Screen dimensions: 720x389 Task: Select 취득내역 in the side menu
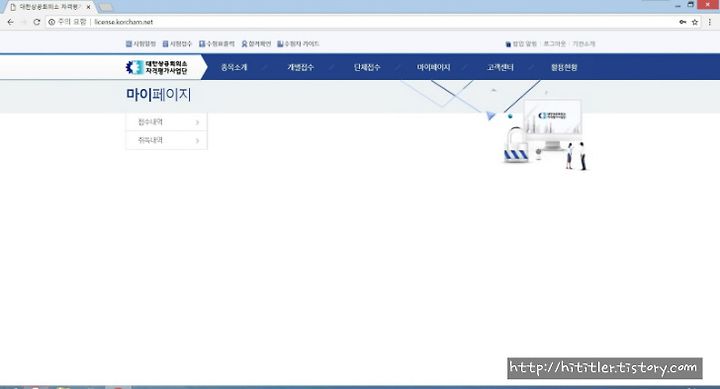[x=167, y=140]
